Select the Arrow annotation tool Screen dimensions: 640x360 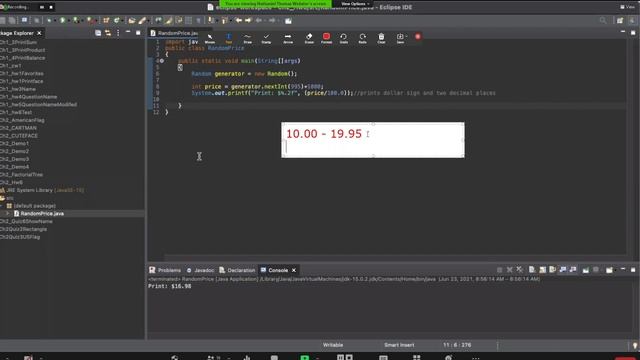(288, 38)
